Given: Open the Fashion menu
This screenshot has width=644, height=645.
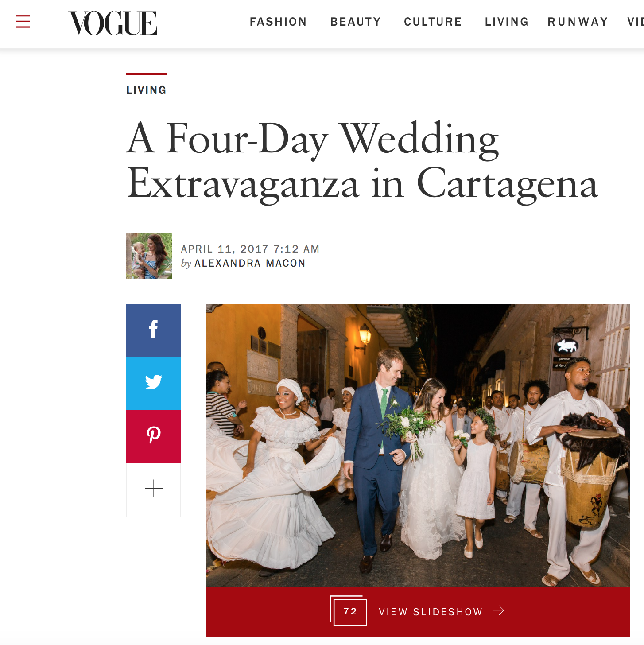Looking at the screenshot, I should [x=278, y=22].
